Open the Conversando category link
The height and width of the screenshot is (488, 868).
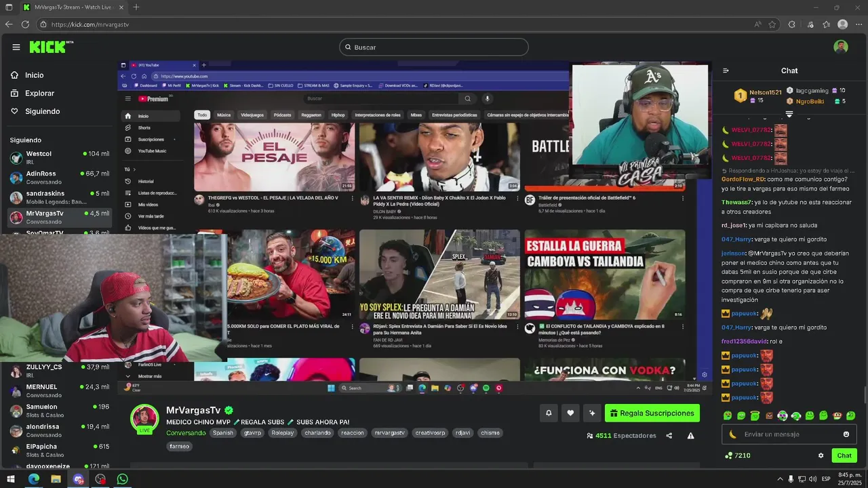click(186, 433)
